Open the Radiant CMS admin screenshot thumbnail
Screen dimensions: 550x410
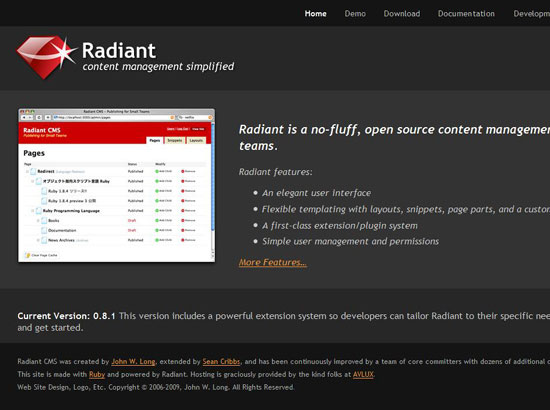(116, 185)
